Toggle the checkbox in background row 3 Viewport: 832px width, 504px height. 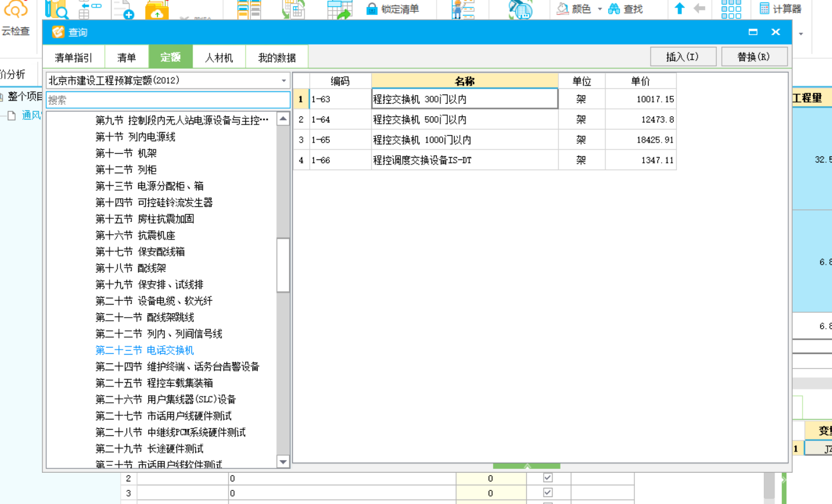pos(548,492)
